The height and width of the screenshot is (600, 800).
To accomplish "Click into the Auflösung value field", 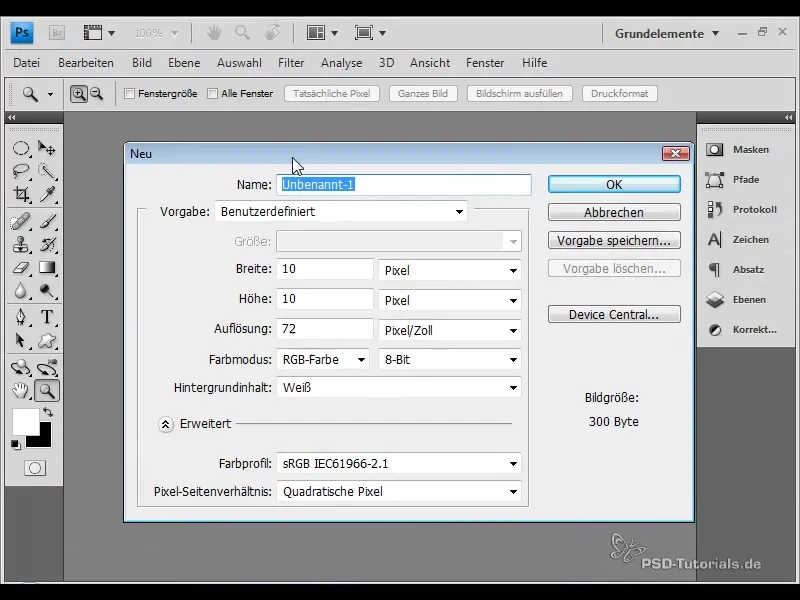I will pyautogui.click(x=325, y=329).
